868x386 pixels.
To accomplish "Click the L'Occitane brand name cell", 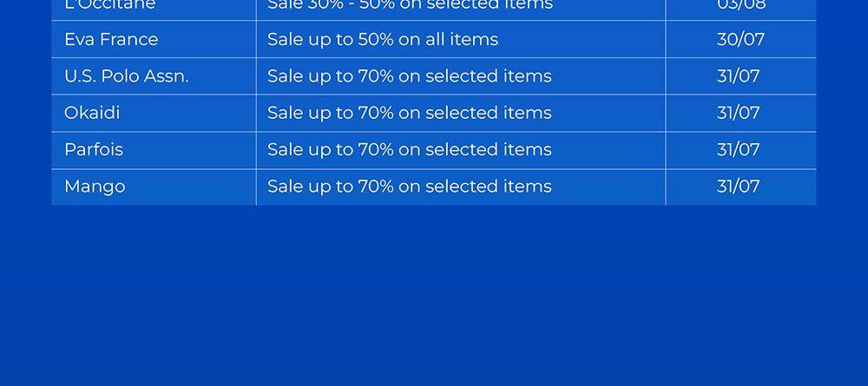I will pyautogui.click(x=109, y=5).
